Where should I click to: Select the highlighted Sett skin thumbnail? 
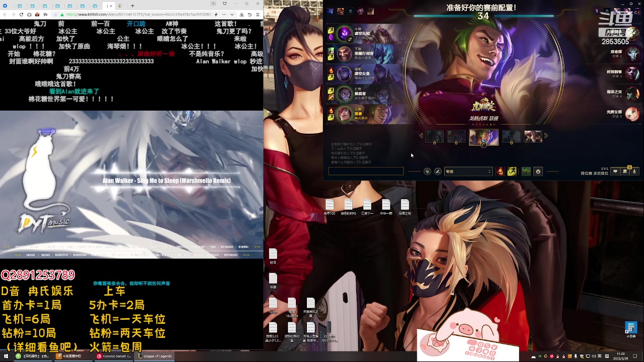pos(484,137)
